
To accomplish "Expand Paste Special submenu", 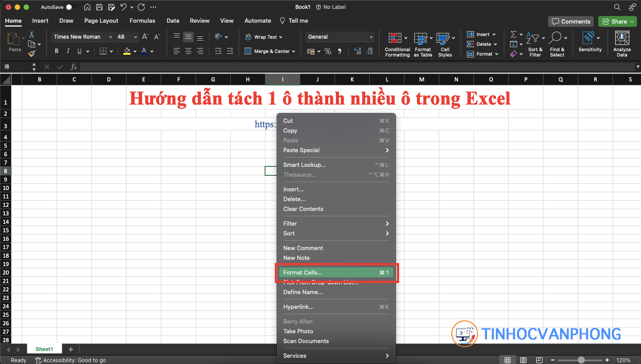I will point(336,150).
